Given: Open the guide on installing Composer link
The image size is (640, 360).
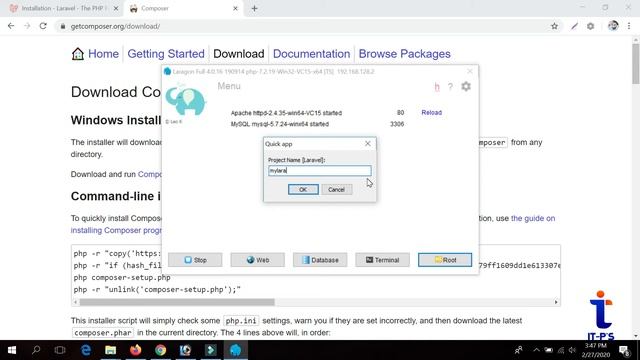Looking at the screenshot, I should tap(533, 218).
